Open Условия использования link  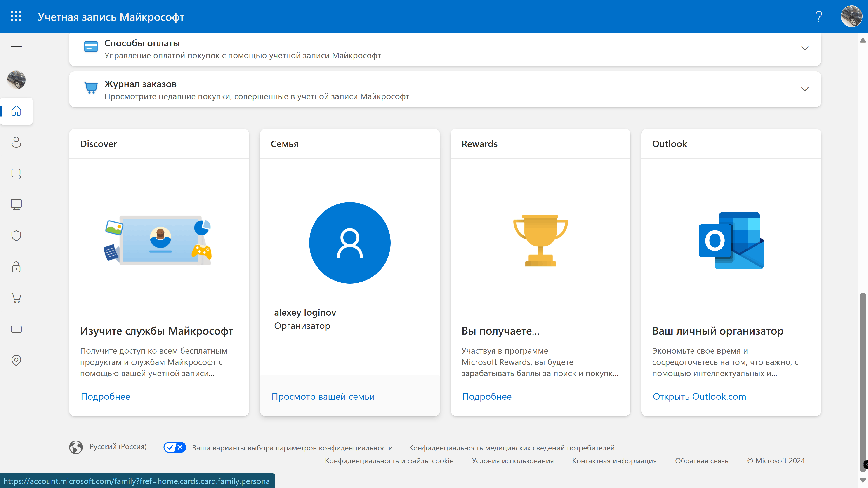click(x=512, y=461)
